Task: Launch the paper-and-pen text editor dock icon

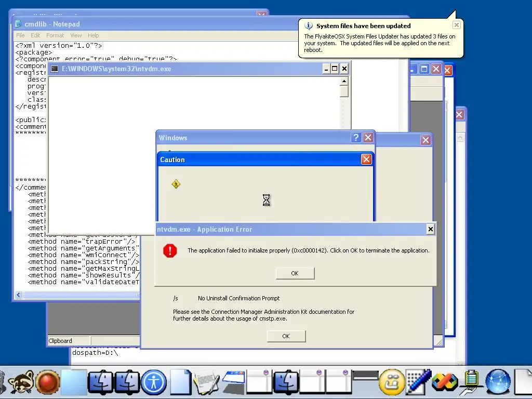Action: coord(207,383)
